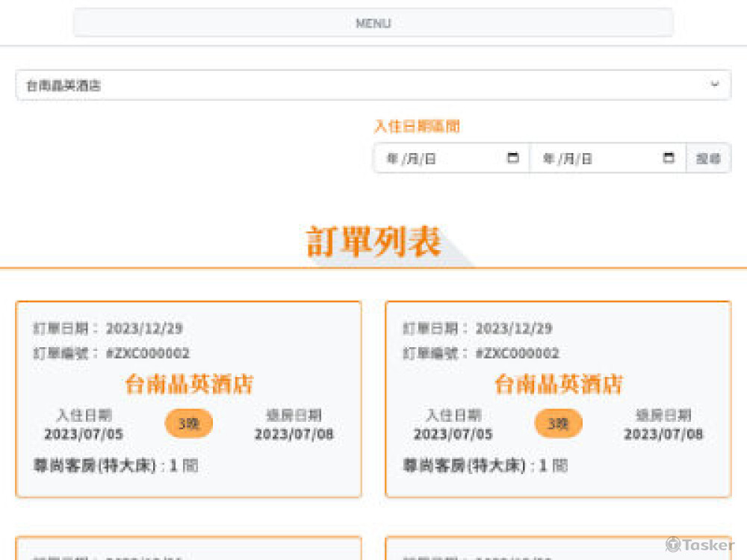Viewport: 747px width, 560px height.
Task: Click the hotel title 台南晶英酒店 in right card
Action: pyautogui.click(x=558, y=384)
